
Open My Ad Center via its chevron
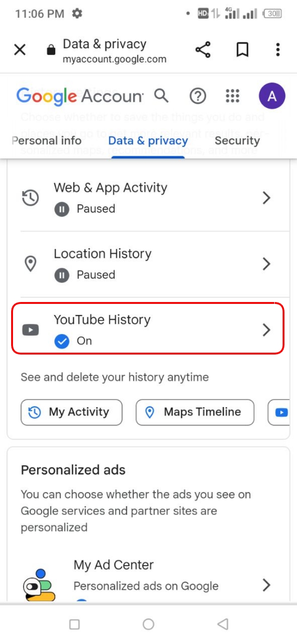(267, 586)
